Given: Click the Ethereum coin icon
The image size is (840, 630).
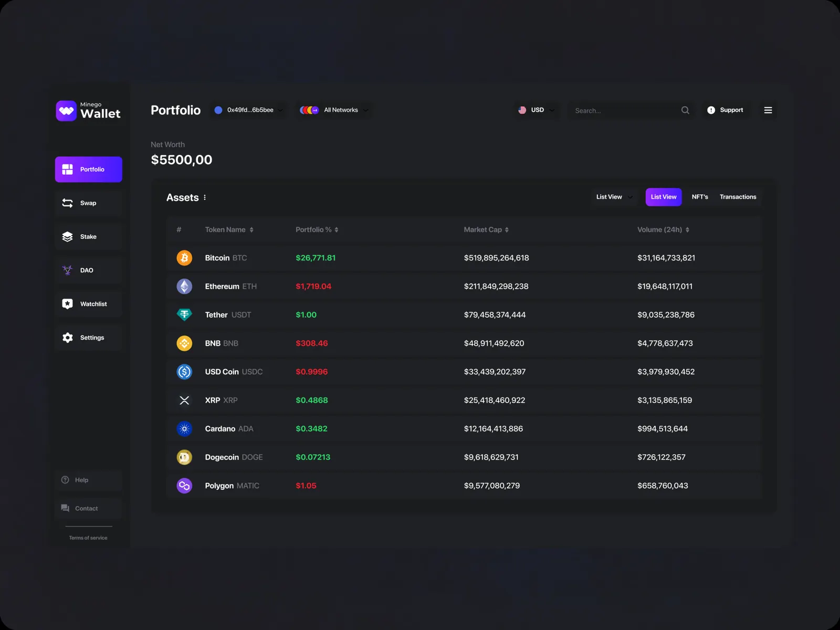Looking at the screenshot, I should point(184,286).
